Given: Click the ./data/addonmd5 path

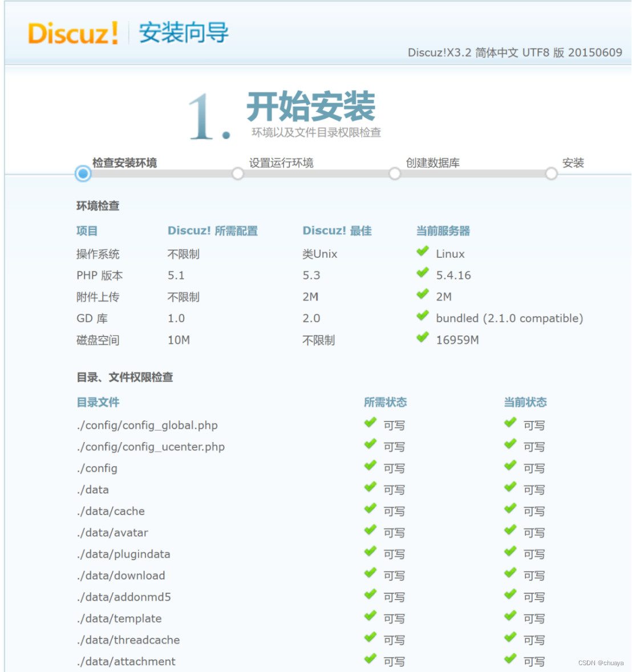Looking at the screenshot, I should coord(124,597).
